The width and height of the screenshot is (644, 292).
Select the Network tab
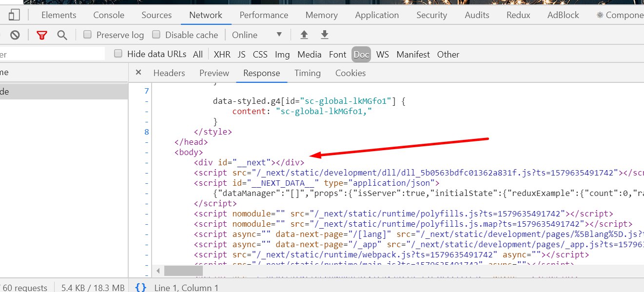(x=206, y=15)
